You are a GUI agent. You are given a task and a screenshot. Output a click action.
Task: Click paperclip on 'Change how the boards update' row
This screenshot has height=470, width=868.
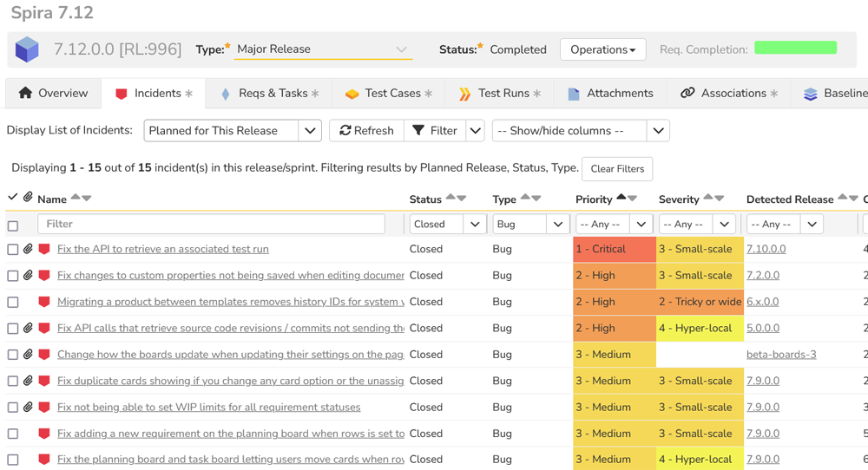[x=28, y=355]
